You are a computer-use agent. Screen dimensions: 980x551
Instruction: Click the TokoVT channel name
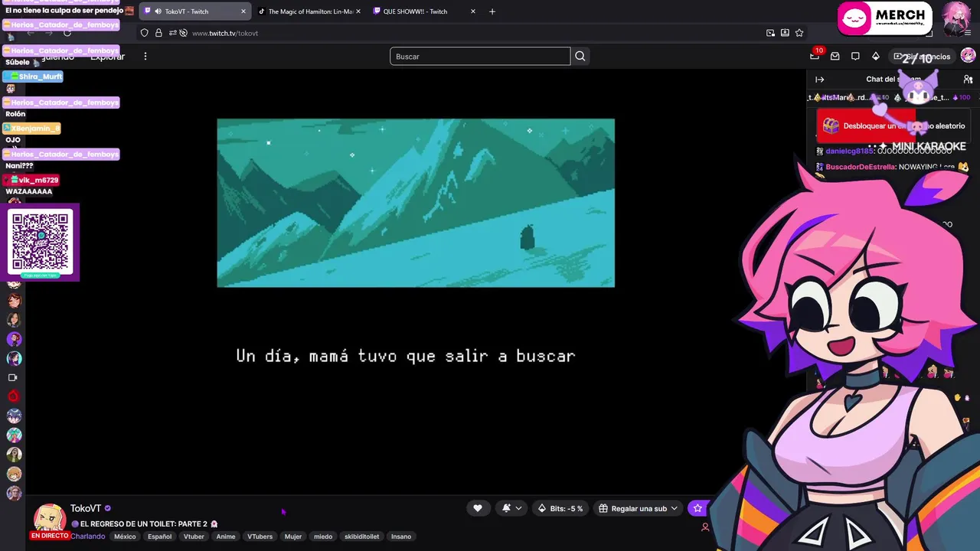(x=86, y=508)
